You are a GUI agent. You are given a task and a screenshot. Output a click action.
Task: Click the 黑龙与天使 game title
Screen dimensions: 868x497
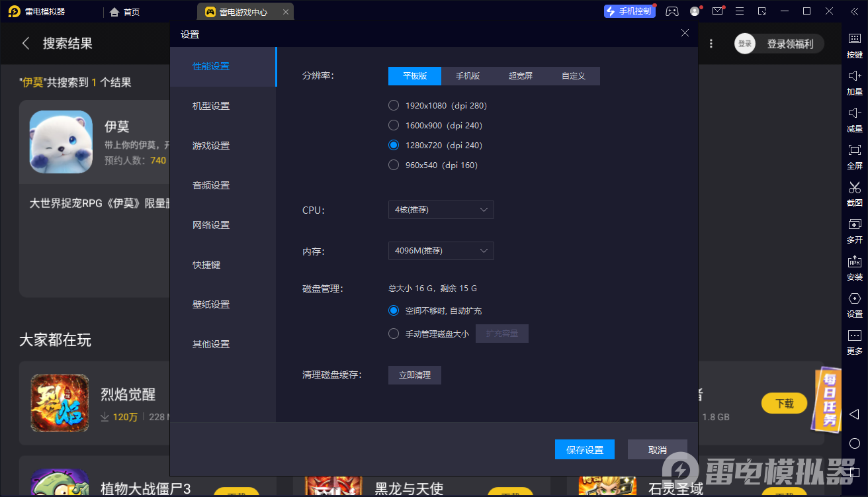tap(409, 489)
